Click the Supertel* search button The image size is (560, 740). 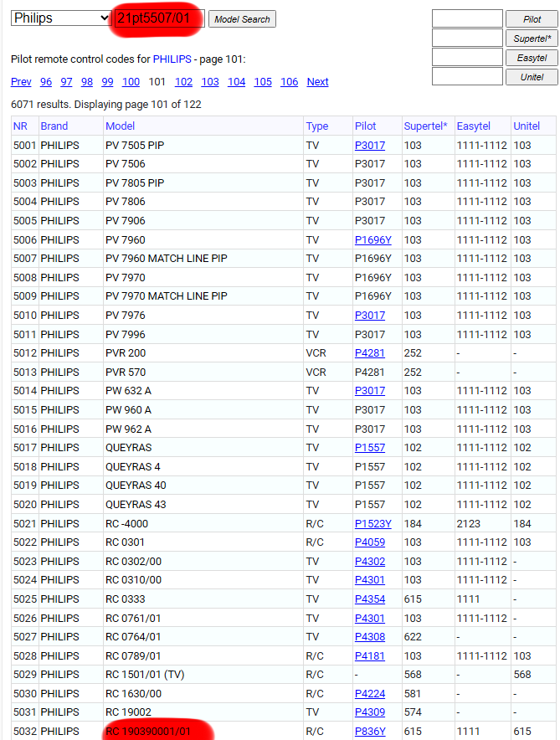tap(532, 38)
